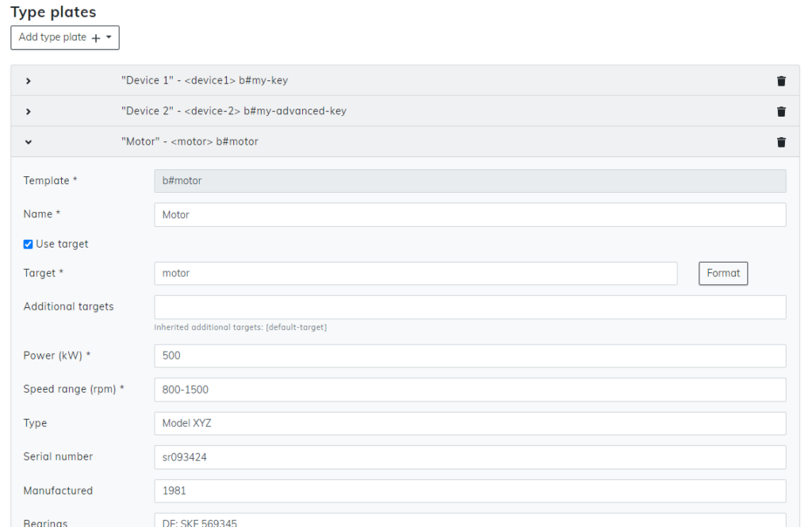Delete the "Motor" type plate
Screen dimensions: 812x527
tap(781, 142)
